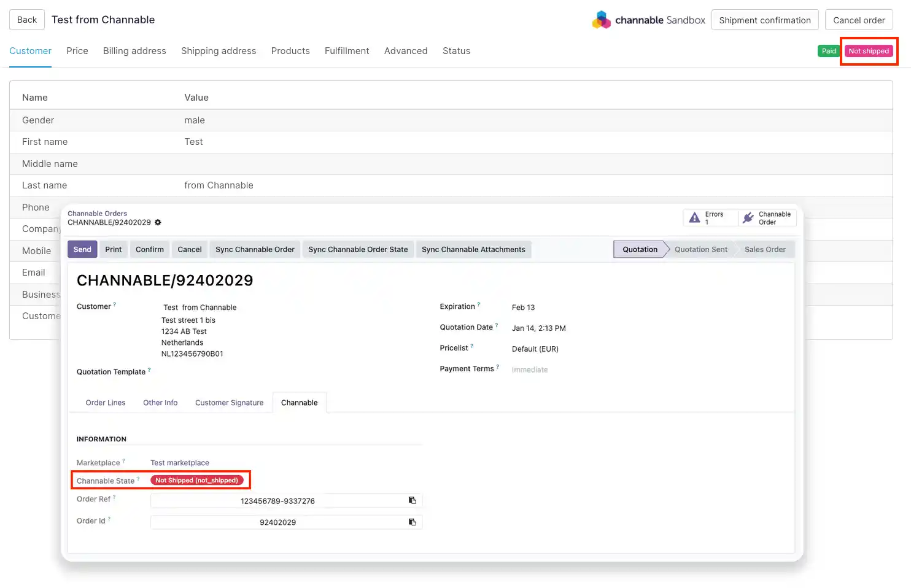Click the Shipment confirmation button
Image resolution: width=911 pixels, height=588 pixels.
[x=764, y=20]
